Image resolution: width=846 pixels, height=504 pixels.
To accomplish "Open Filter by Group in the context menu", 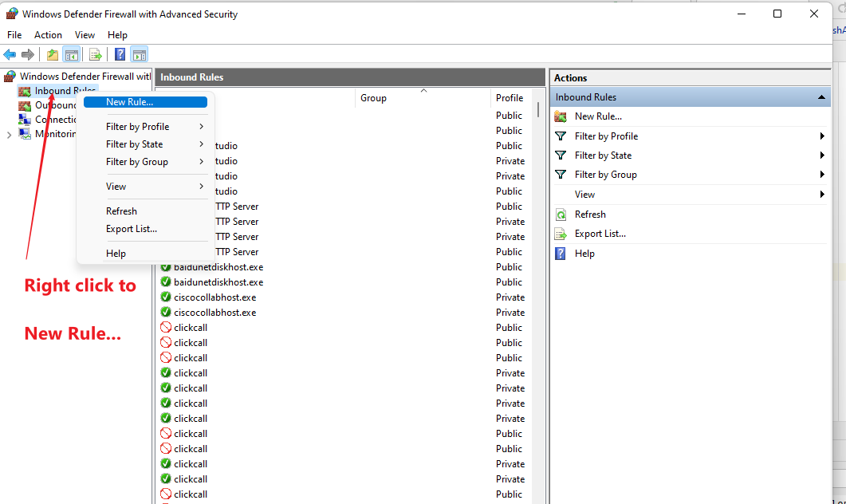I will 145,162.
